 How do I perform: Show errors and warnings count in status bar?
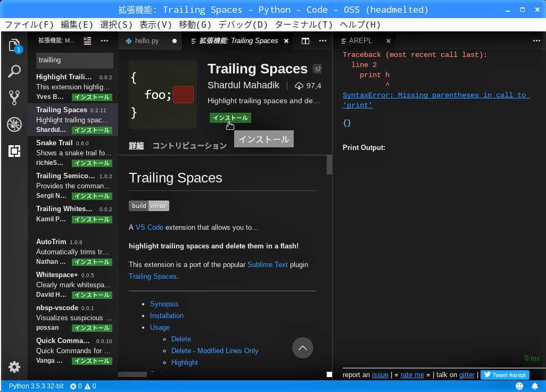[83, 386]
